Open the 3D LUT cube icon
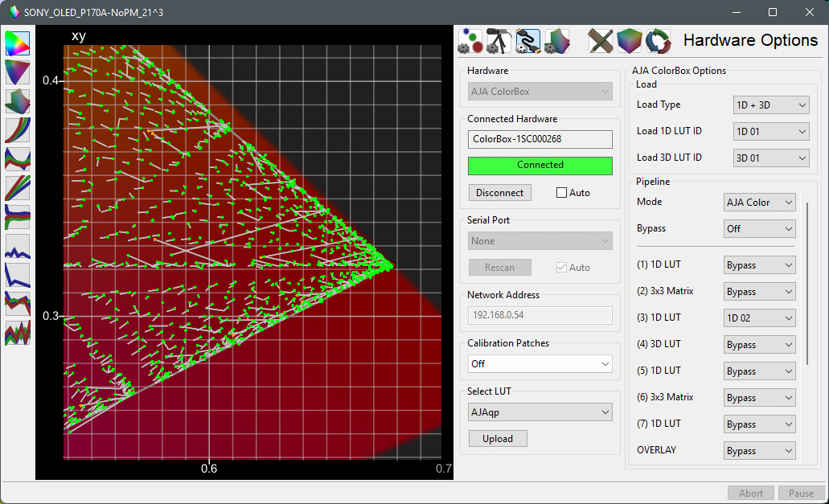 pos(629,41)
